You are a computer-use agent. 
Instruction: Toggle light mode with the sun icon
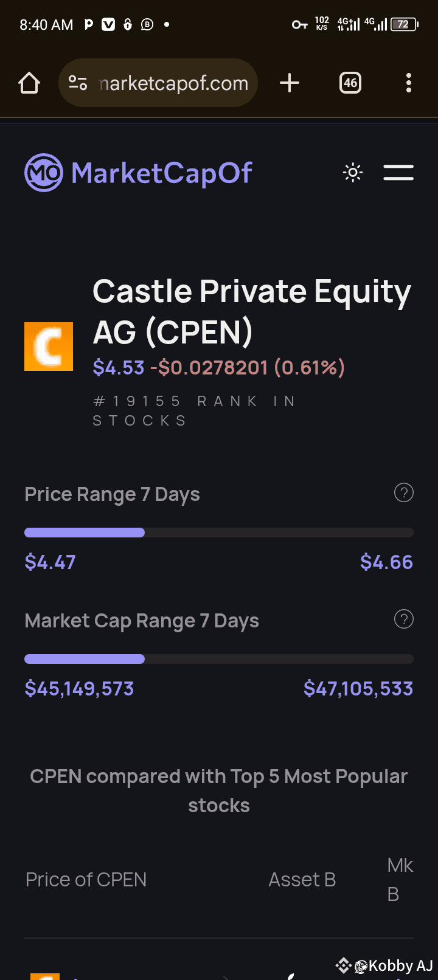tap(353, 173)
